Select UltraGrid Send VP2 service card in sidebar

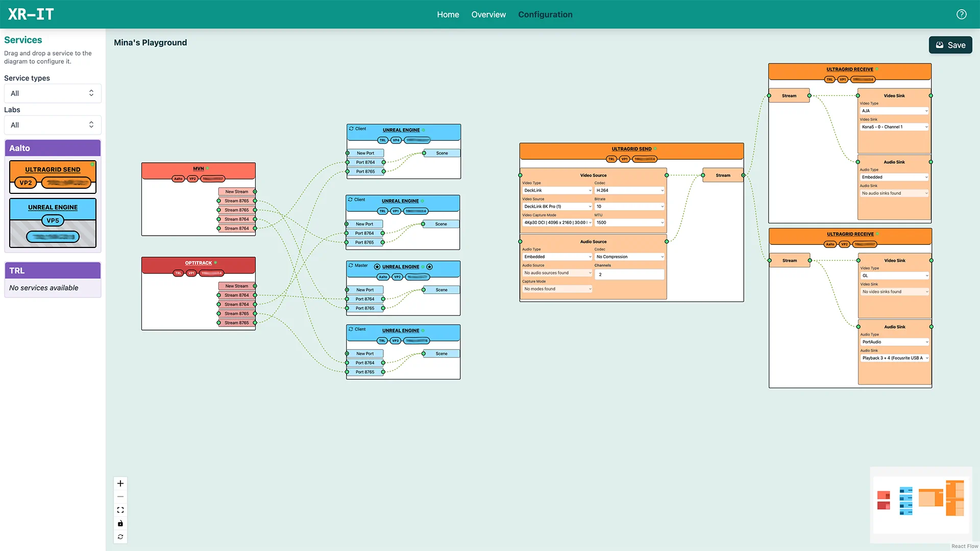(53, 177)
